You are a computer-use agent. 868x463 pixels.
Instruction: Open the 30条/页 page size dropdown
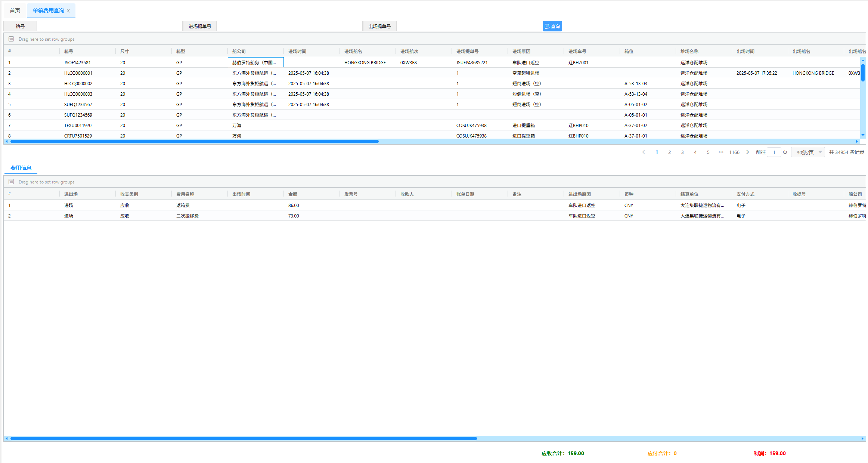(808, 152)
